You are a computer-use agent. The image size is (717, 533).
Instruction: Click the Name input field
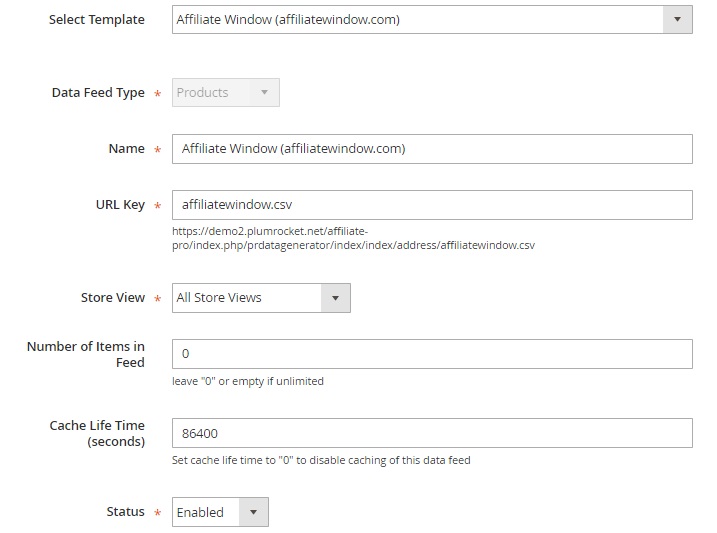[432, 149]
